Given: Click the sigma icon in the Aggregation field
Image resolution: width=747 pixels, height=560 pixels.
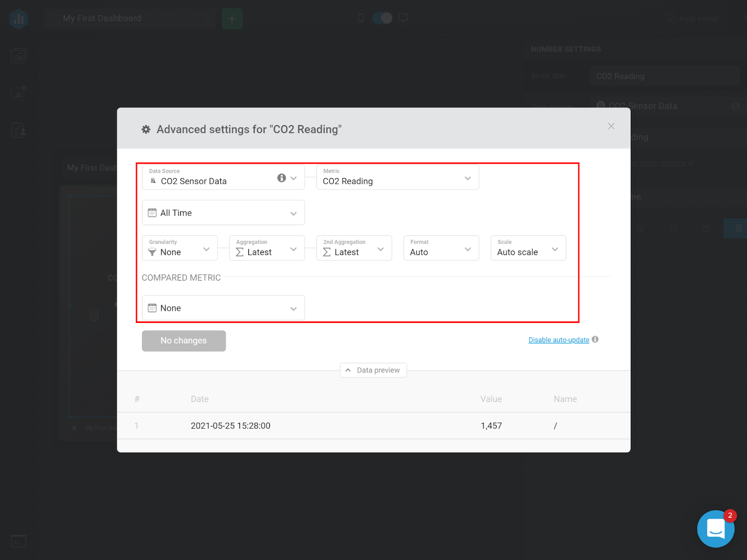Looking at the screenshot, I should click(x=239, y=252).
